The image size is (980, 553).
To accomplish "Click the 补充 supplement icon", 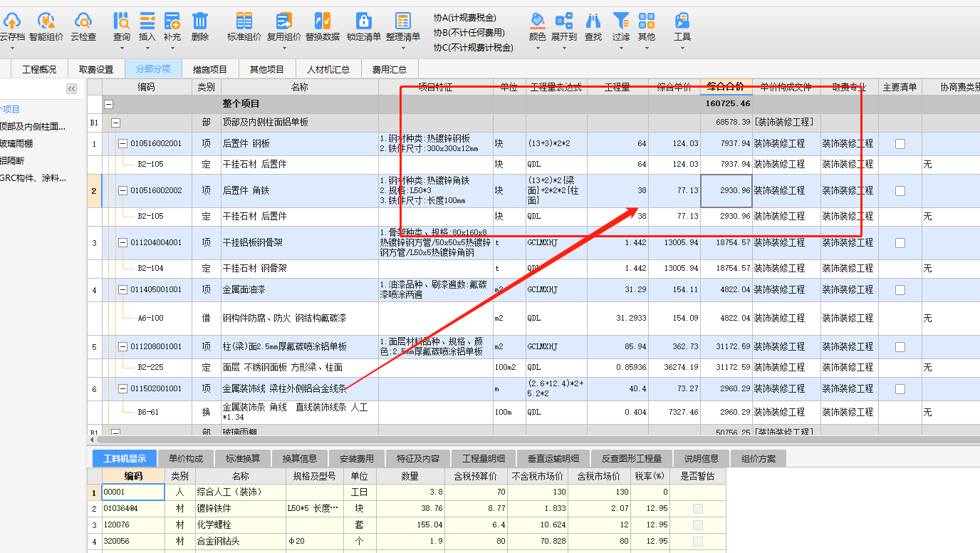I will tap(172, 21).
